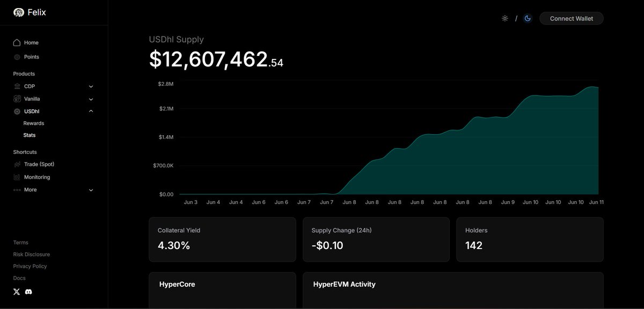Viewport: 644px width, 309px height.
Task: Click the Supply Change (24h) card
Action: [376, 239]
